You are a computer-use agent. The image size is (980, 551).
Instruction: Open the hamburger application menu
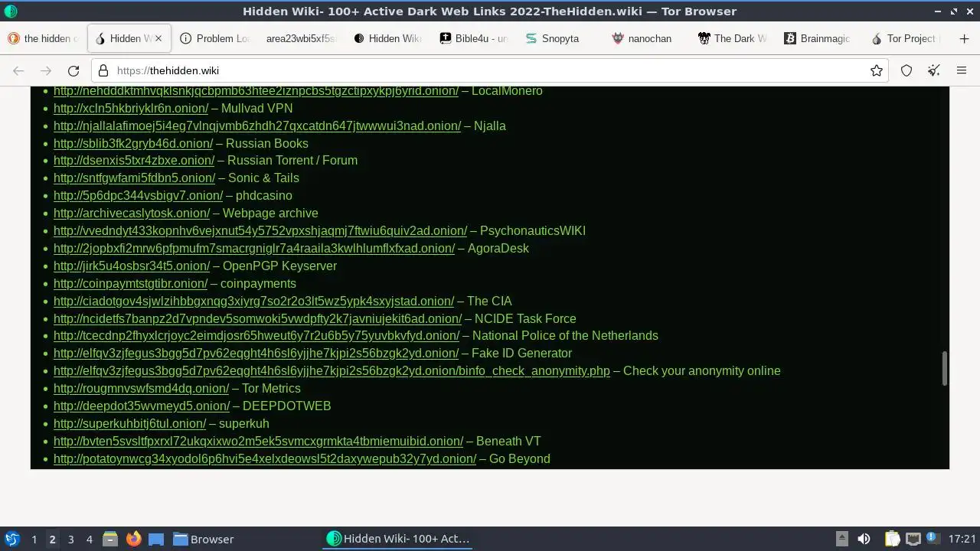[962, 70]
